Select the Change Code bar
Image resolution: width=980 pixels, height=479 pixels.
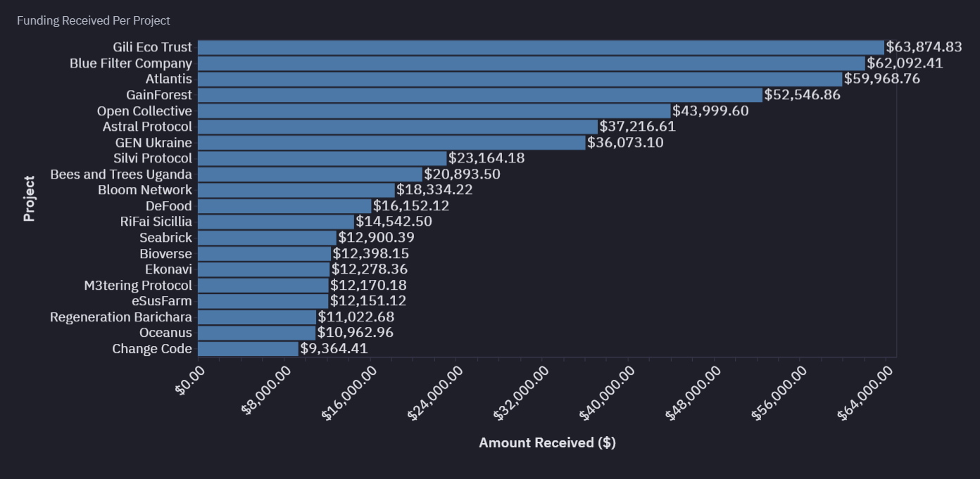pyautogui.click(x=248, y=349)
